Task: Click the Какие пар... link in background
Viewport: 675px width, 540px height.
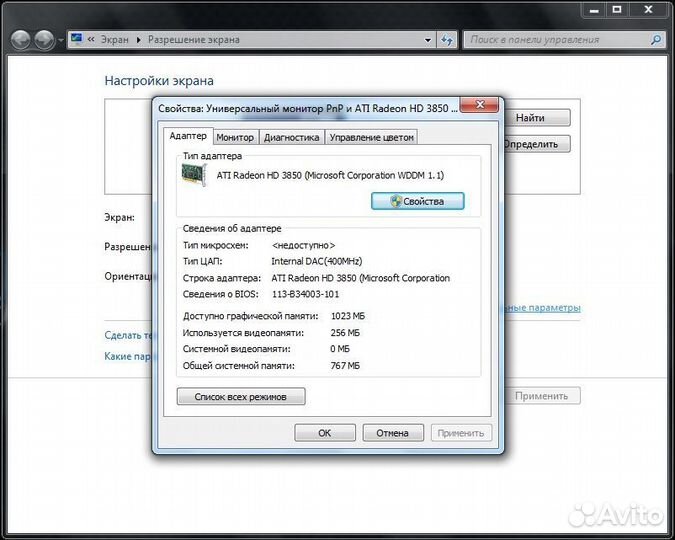Action: 128,356
